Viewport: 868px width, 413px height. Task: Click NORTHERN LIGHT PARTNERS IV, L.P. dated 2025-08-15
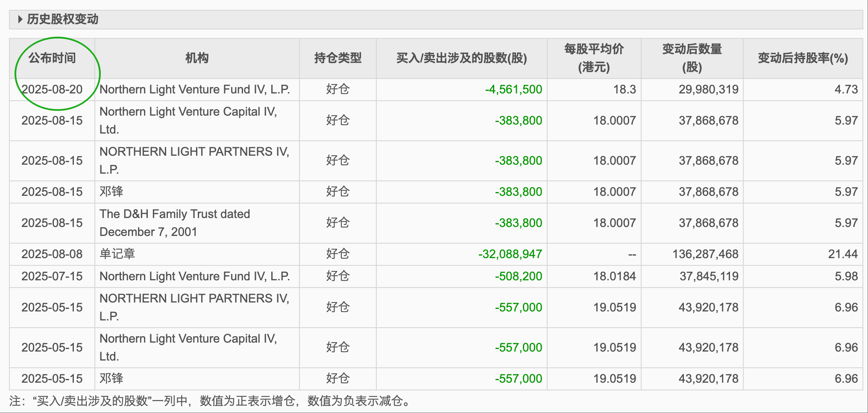(194, 160)
